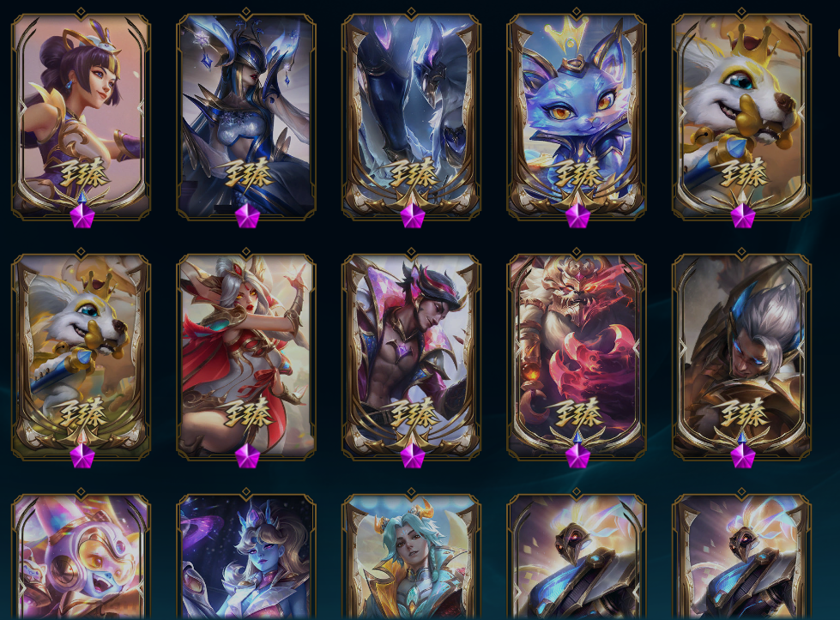The width and height of the screenshot is (840, 620).
Task: Open the dark blue wolf skin card
Action: click(x=412, y=117)
